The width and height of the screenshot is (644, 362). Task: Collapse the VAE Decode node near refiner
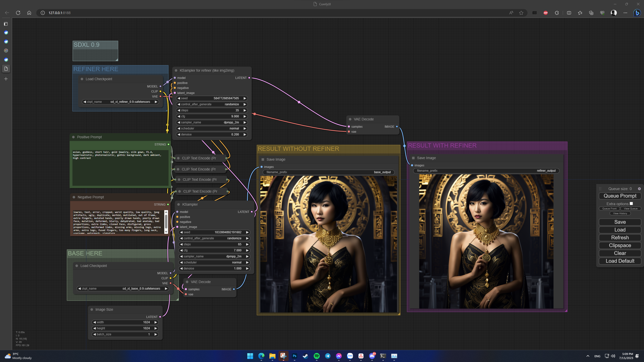pos(350,119)
